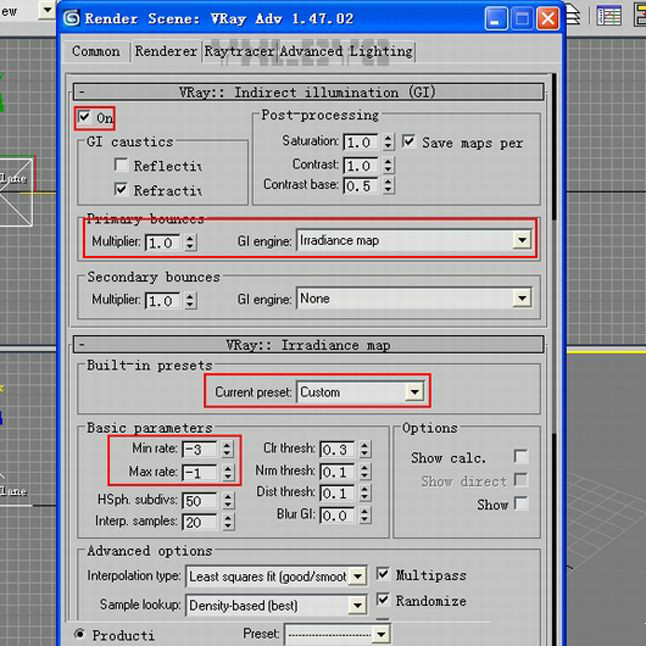Toggle the Multipass checkbox
The image size is (646, 646).
click(x=383, y=574)
